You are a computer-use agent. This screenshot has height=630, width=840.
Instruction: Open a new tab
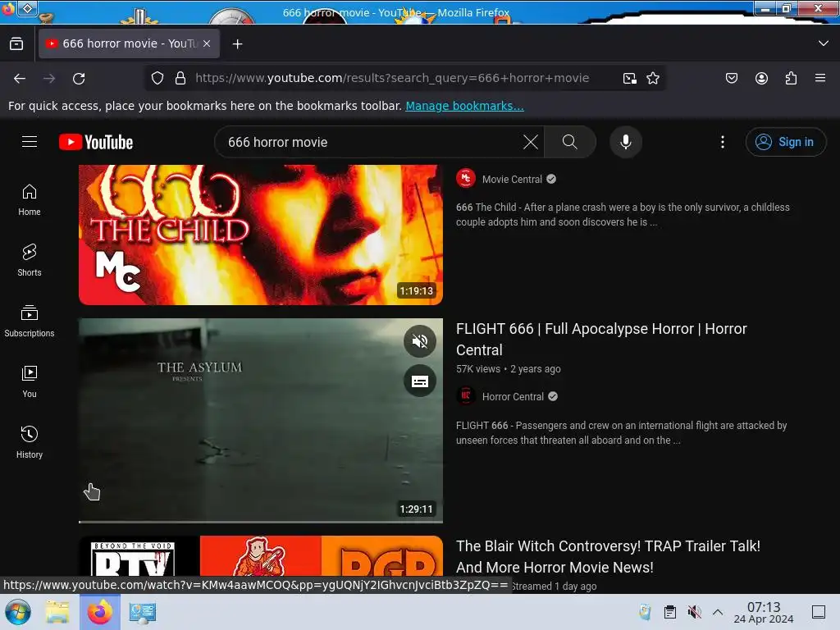tap(237, 44)
